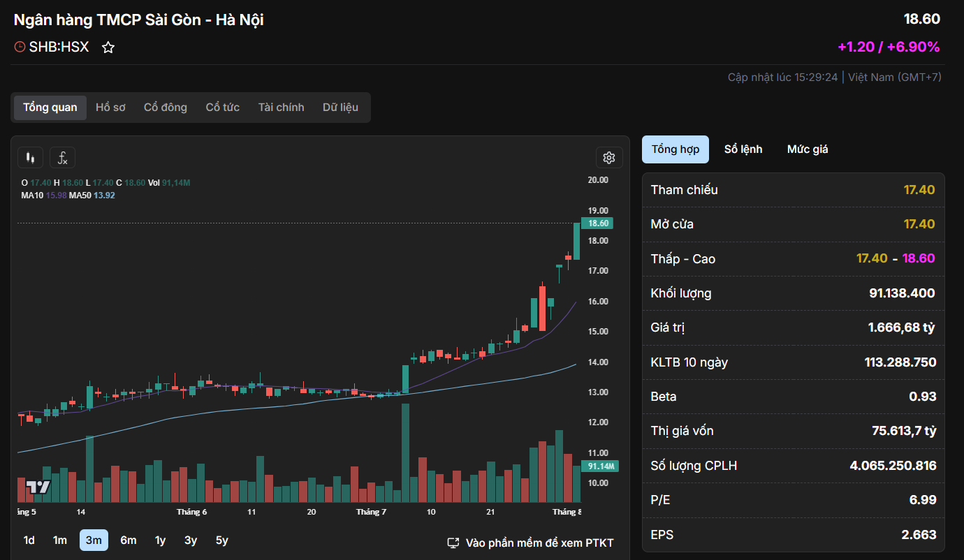Switch to the Tổng quan tab
This screenshot has width=964, height=560.
(x=50, y=108)
